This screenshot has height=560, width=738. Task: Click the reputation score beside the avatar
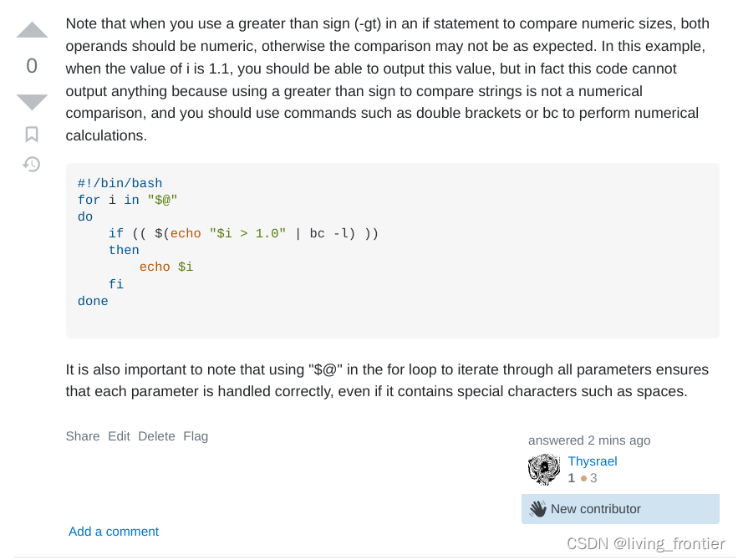point(572,478)
